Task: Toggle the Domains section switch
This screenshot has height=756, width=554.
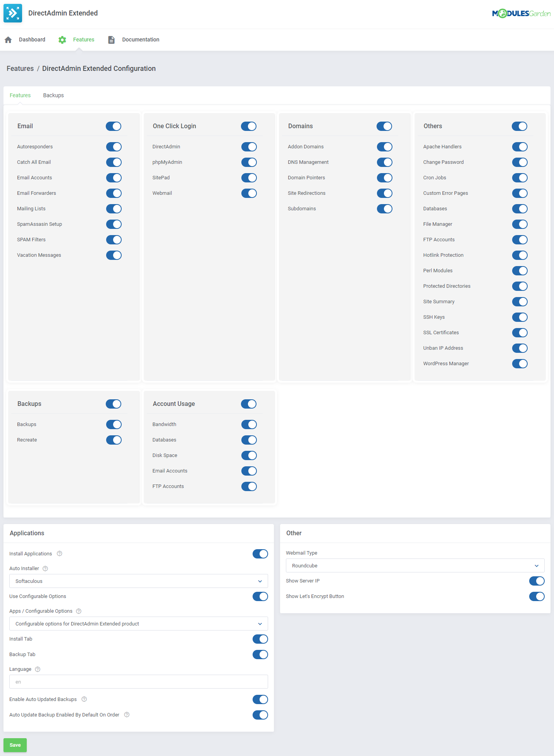Action: [384, 126]
